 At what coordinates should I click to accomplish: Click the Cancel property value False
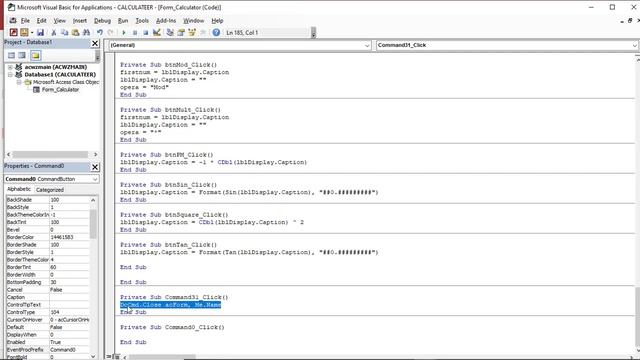pos(69,290)
